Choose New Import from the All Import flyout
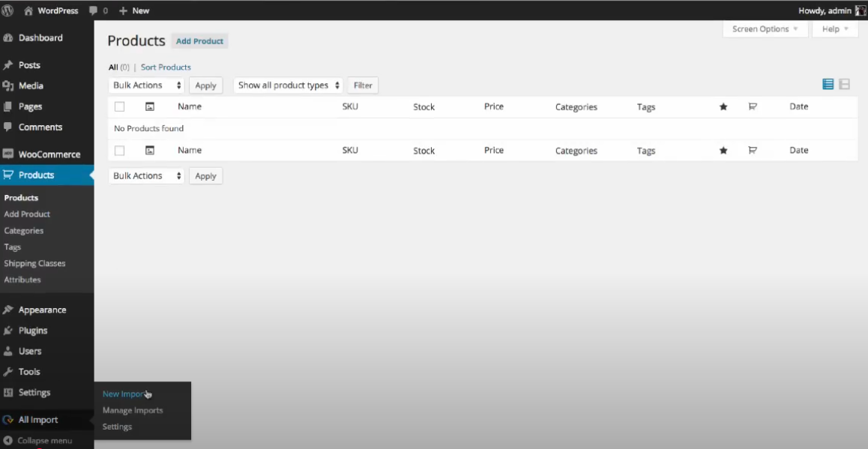868x449 pixels. 126,394
